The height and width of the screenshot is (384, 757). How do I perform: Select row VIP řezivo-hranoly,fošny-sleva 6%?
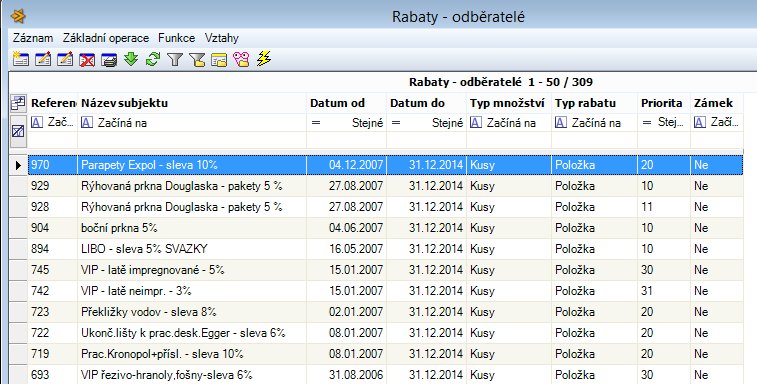[385, 375]
